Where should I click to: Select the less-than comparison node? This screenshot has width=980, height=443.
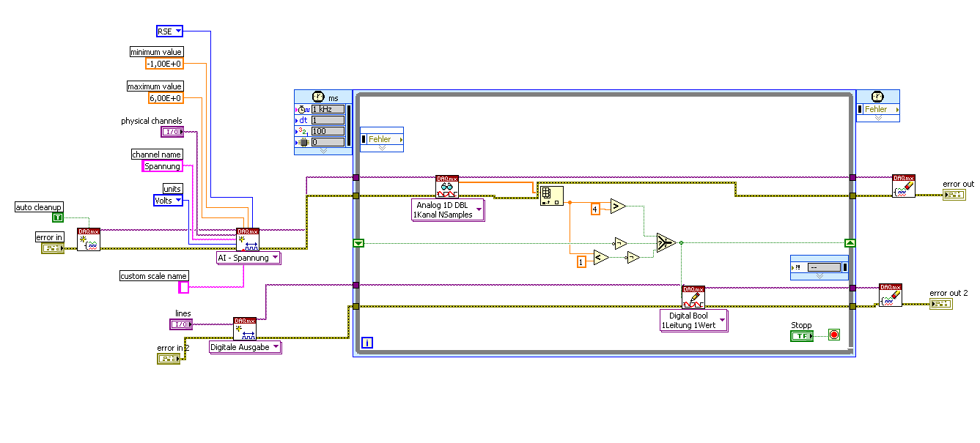[x=600, y=257]
